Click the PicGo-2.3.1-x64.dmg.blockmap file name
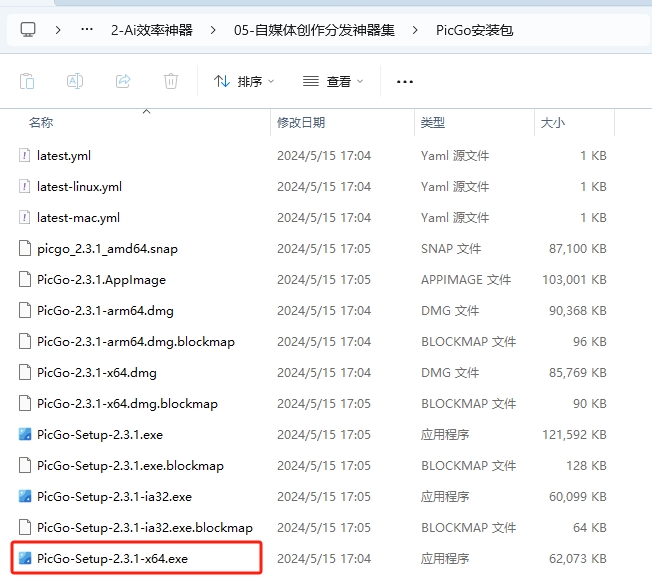652x581 pixels. [x=127, y=404]
